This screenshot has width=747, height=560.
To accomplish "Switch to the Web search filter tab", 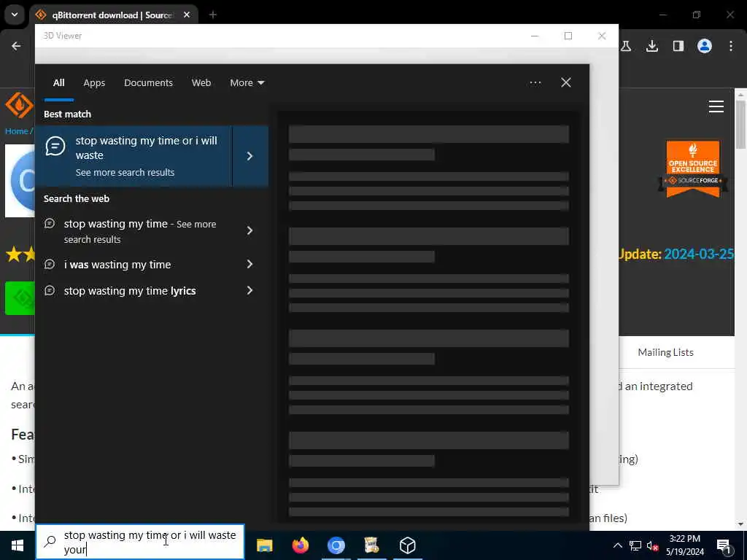I will [201, 83].
